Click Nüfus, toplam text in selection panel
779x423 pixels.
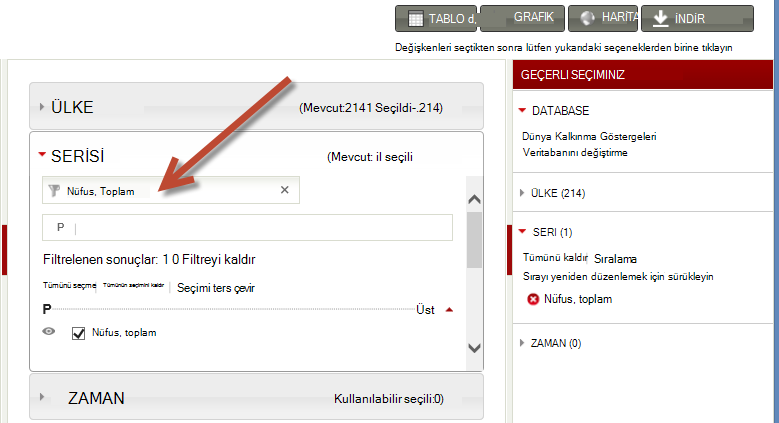point(578,299)
